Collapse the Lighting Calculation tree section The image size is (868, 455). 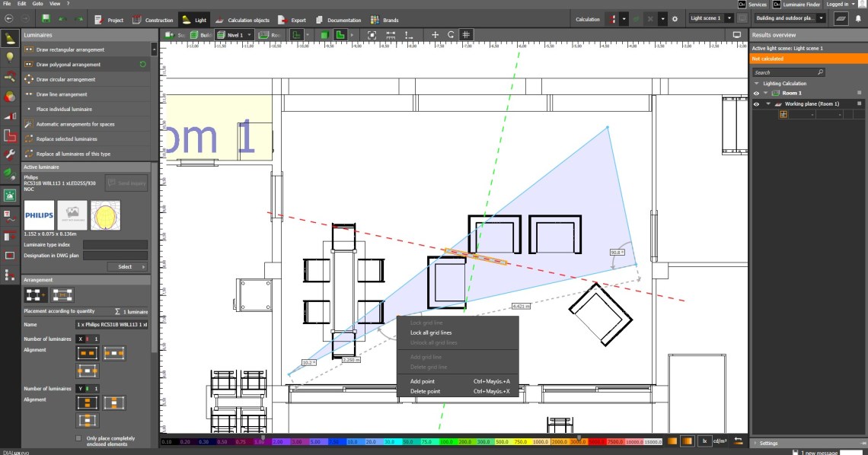click(757, 84)
